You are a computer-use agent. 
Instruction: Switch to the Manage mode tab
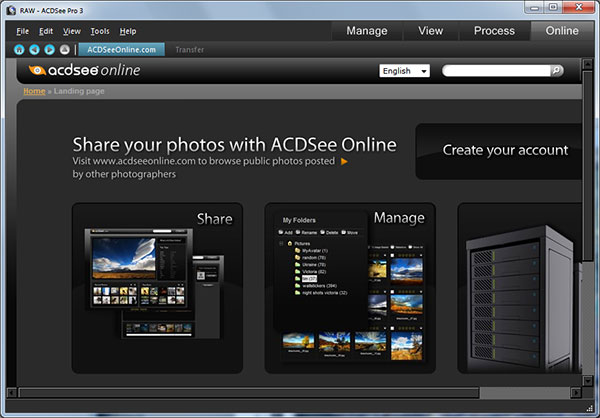coord(367,30)
